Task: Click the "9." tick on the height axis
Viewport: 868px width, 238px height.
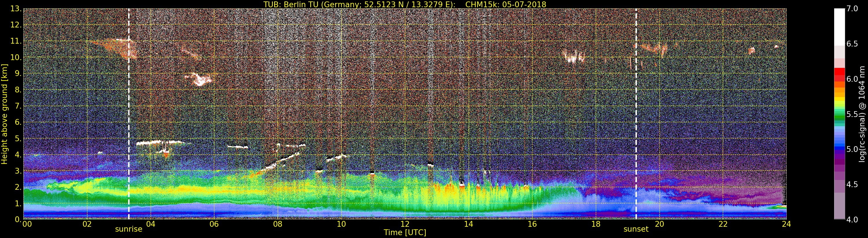Action: pos(18,73)
